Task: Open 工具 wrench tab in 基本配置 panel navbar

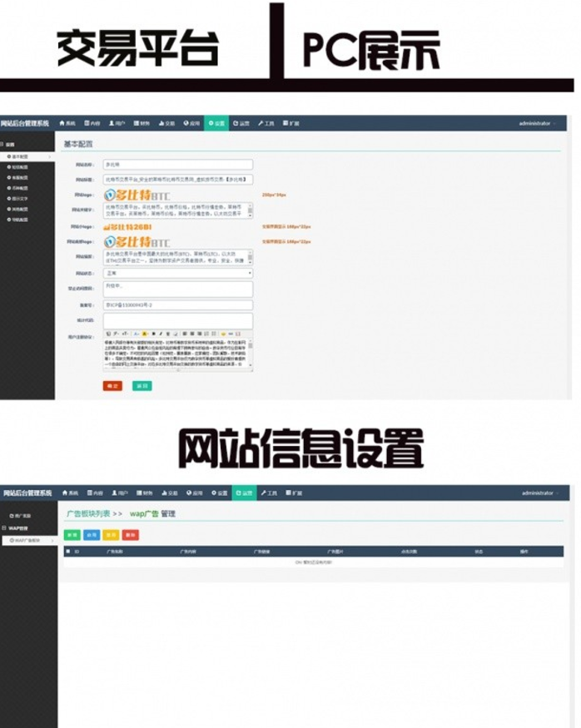Action: click(x=266, y=123)
